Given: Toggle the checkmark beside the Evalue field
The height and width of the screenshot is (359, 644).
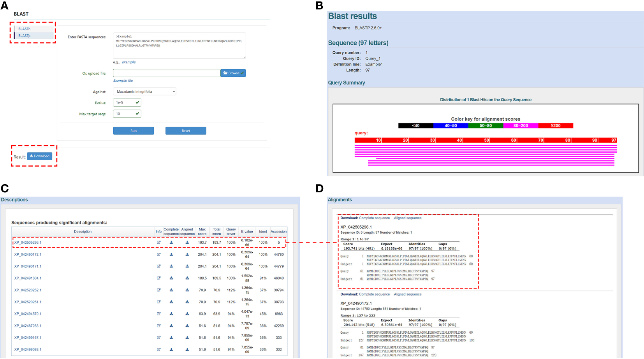Looking at the screenshot, I should 137,102.
